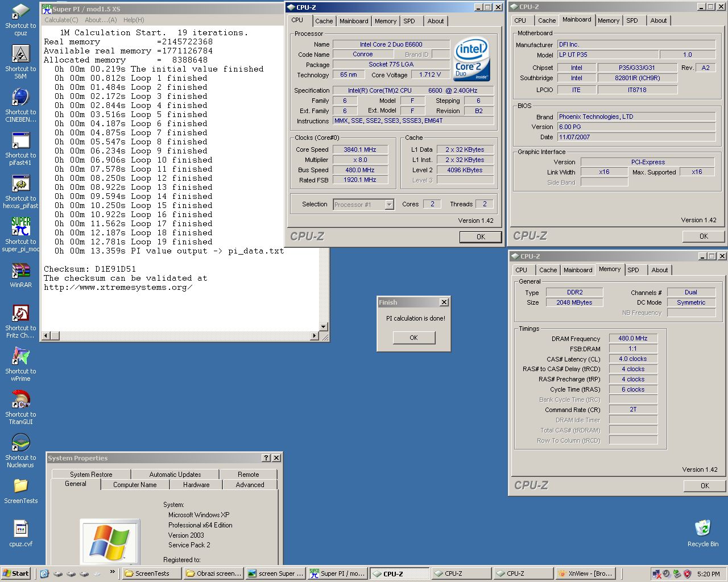Open Mainboard tab in CPU-Z memory window

[578, 270]
